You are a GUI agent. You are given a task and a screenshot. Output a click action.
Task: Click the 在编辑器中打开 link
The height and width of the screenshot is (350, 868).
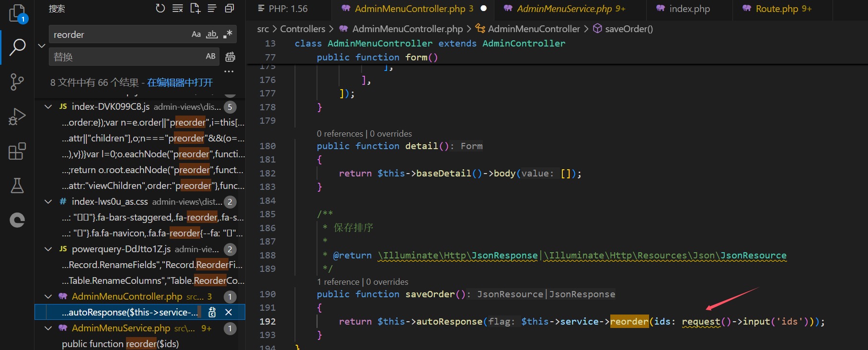(180, 82)
